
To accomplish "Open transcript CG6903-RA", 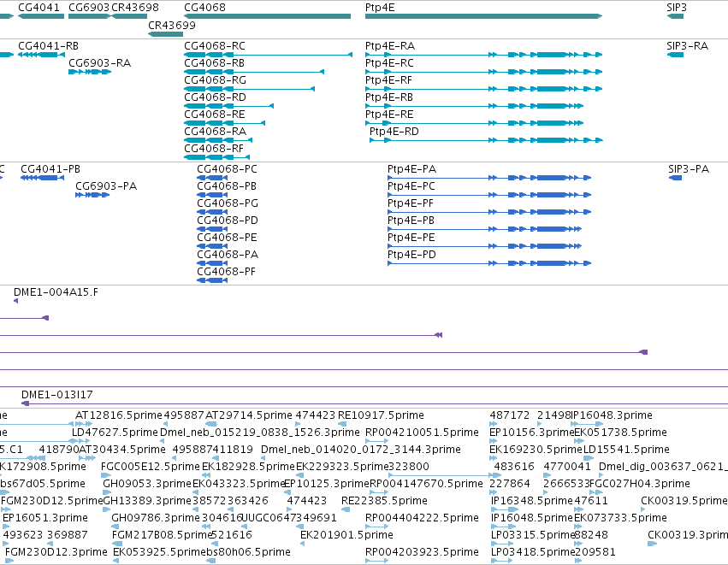I will tap(100, 63).
